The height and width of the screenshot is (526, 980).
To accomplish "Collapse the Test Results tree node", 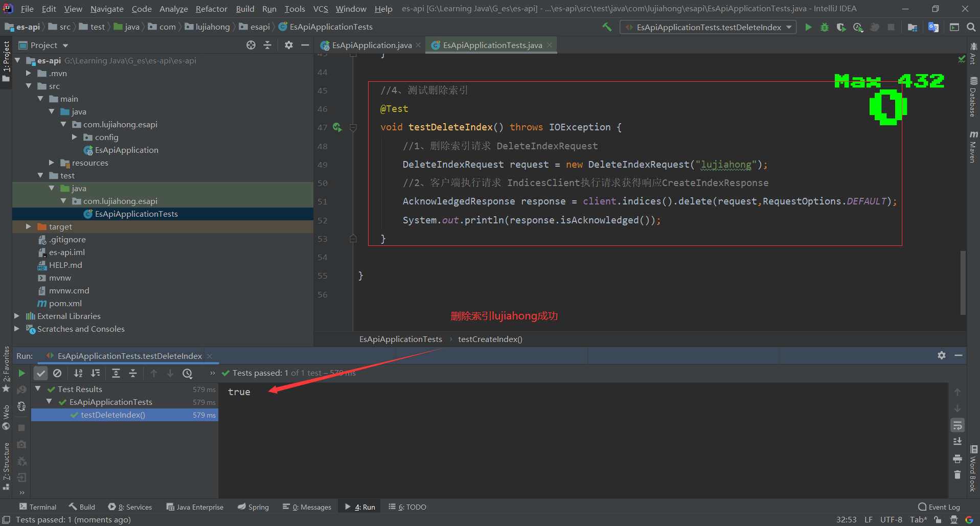I will point(38,389).
